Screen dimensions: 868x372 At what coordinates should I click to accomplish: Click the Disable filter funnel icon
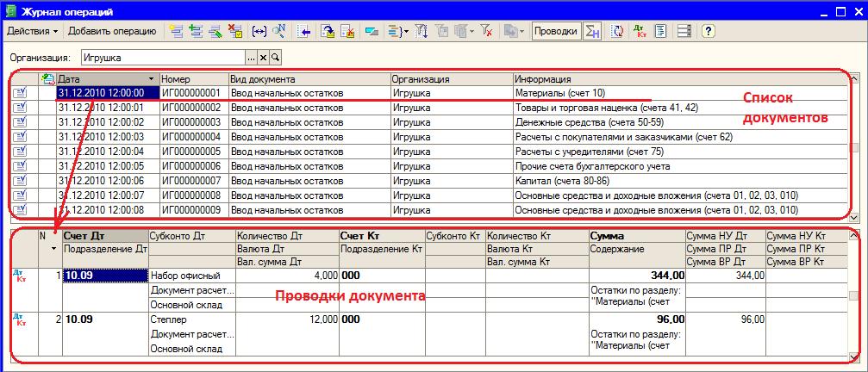coord(487,32)
